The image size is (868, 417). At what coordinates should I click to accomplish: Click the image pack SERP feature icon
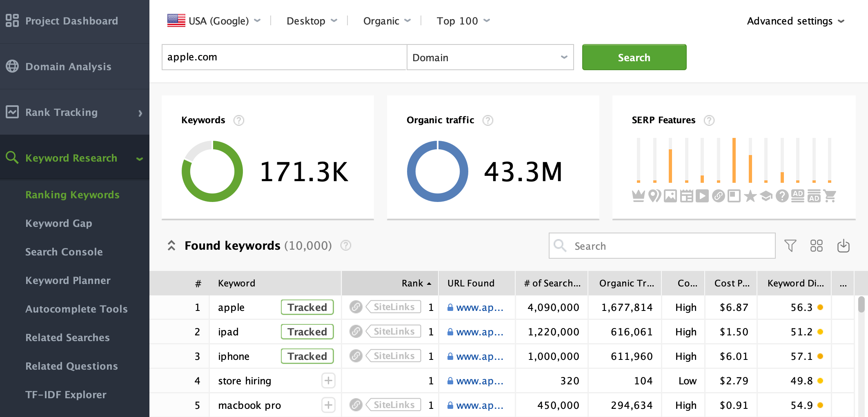[x=670, y=196]
